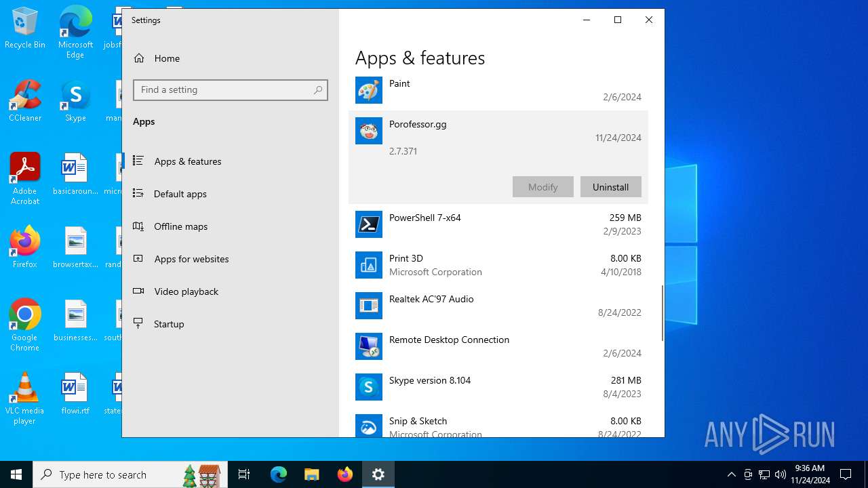Click the apps list vertical scrollbar
This screenshot has height=488, width=868.
(x=662, y=313)
